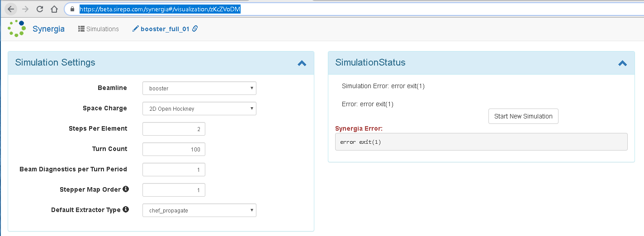Click the 'Synergia Error:' red heading

click(x=359, y=128)
